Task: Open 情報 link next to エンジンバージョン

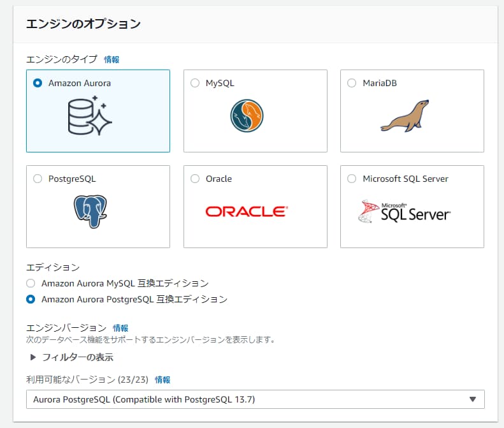Action: 120,328
